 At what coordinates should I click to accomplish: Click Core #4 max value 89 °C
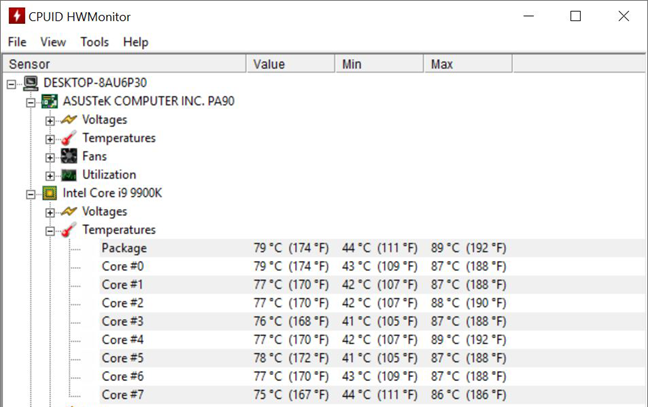click(x=469, y=340)
